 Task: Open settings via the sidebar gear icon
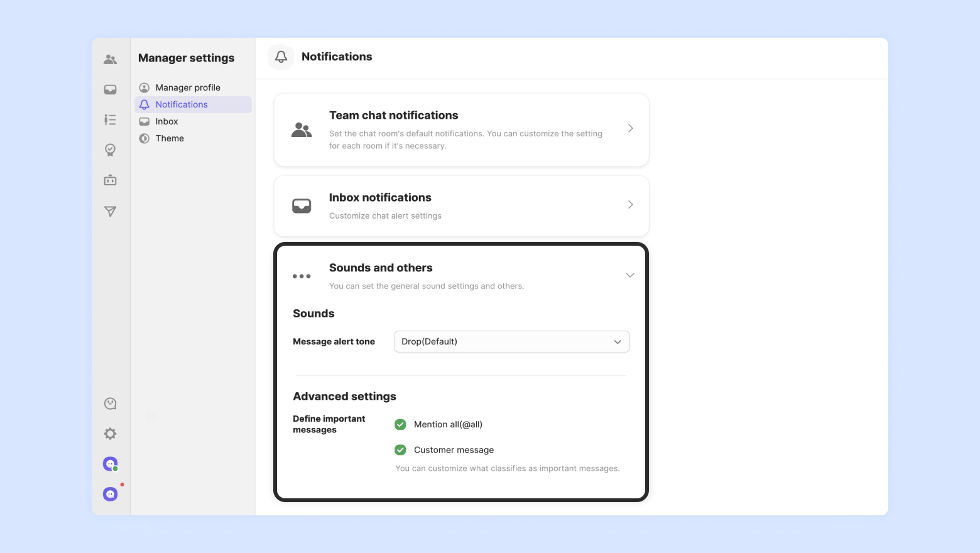[x=111, y=434]
